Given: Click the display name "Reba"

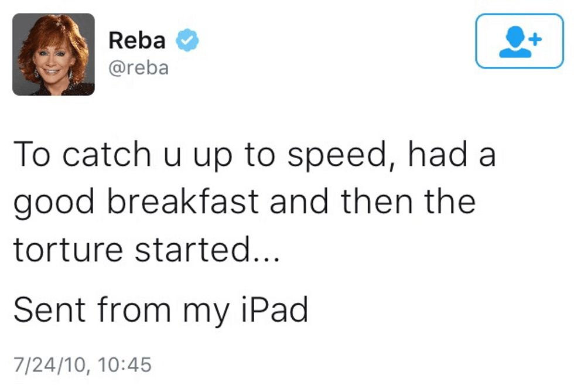Looking at the screenshot, I should (x=137, y=40).
